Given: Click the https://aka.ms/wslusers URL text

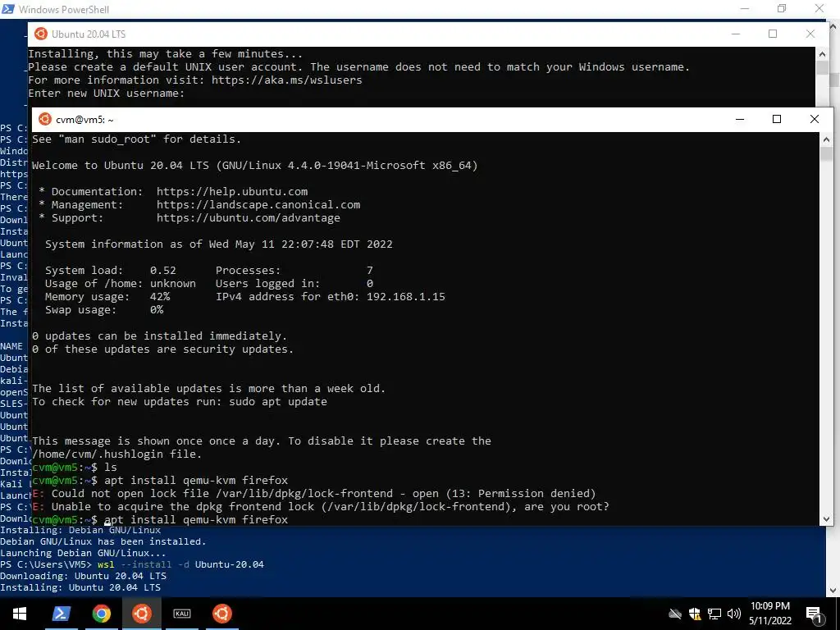Looking at the screenshot, I should tap(286, 80).
